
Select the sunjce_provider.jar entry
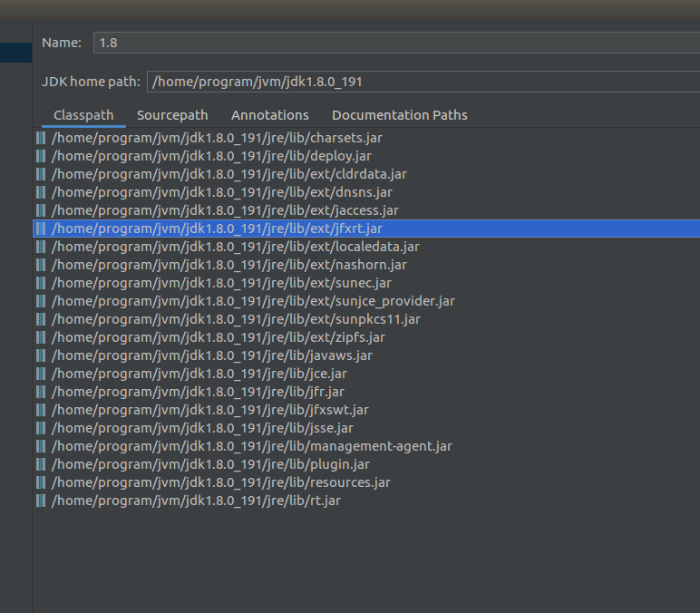coord(366,301)
